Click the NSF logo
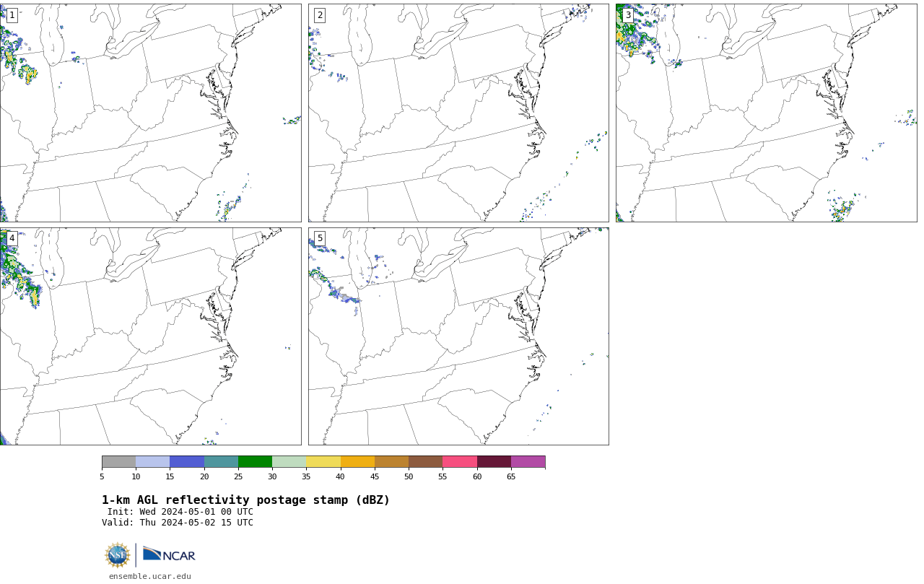Screen dimensions: 924x584 click(x=118, y=555)
